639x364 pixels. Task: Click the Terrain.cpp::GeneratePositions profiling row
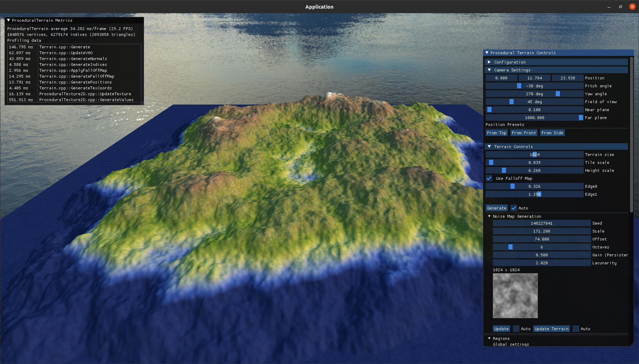[74, 82]
